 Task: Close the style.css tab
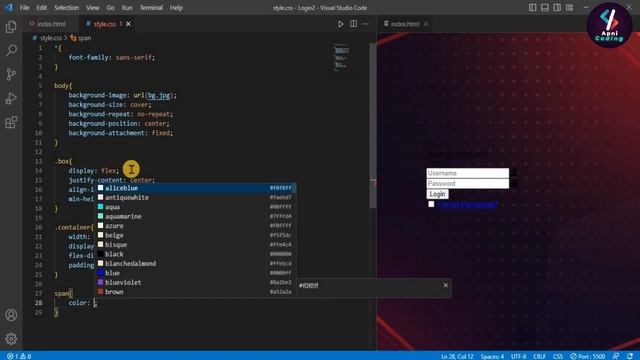click(x=128, y=24)
